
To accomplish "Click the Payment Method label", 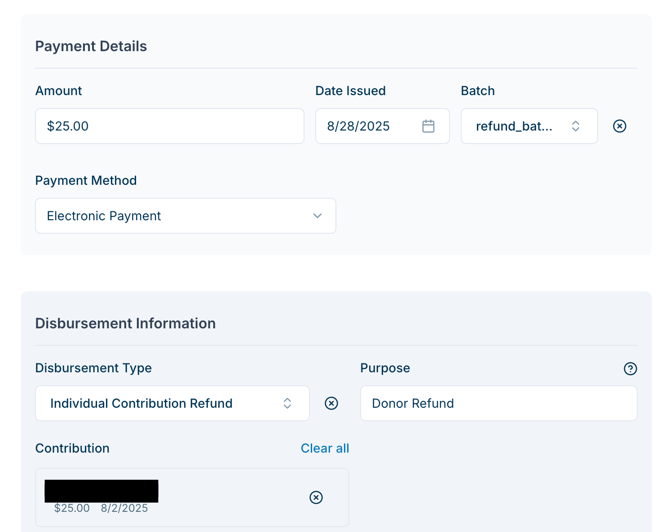I will [x=86, y=181].
